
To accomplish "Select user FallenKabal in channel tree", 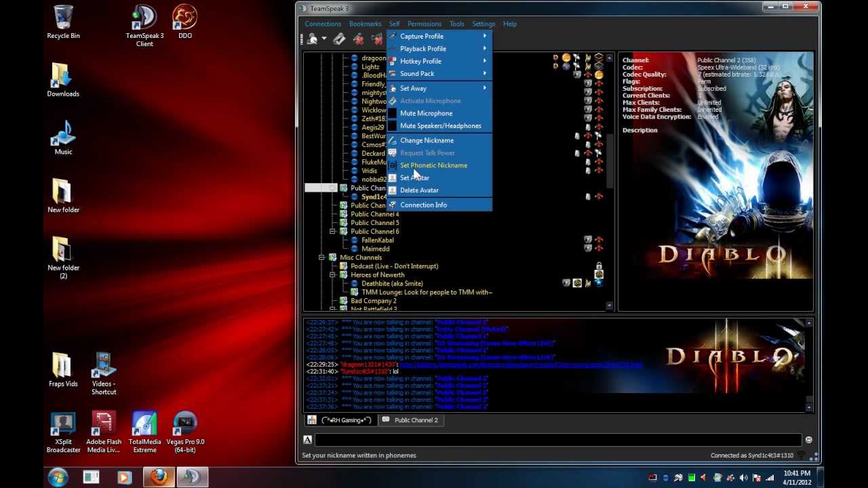I will [x=378, y=240].
